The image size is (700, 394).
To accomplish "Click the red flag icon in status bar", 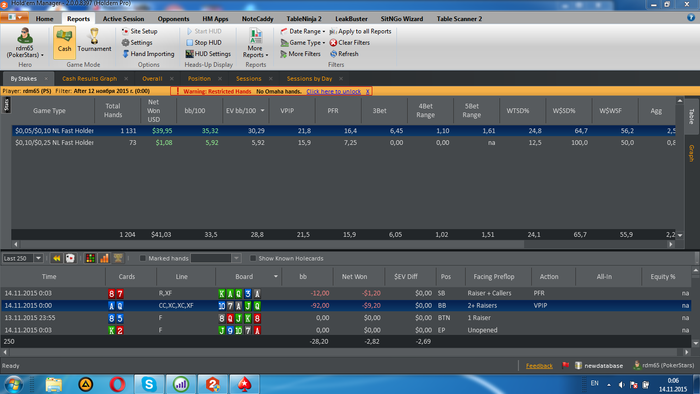I will pos(565,365).
